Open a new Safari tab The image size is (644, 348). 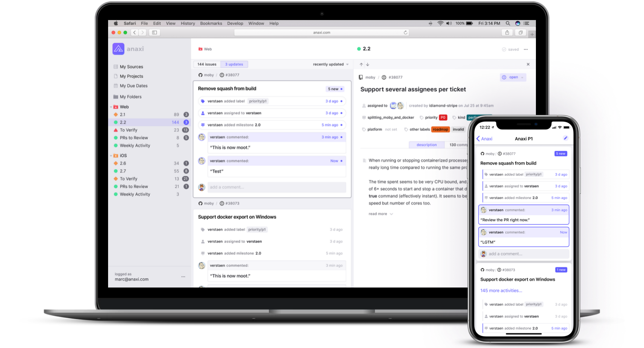pos(532,34)
